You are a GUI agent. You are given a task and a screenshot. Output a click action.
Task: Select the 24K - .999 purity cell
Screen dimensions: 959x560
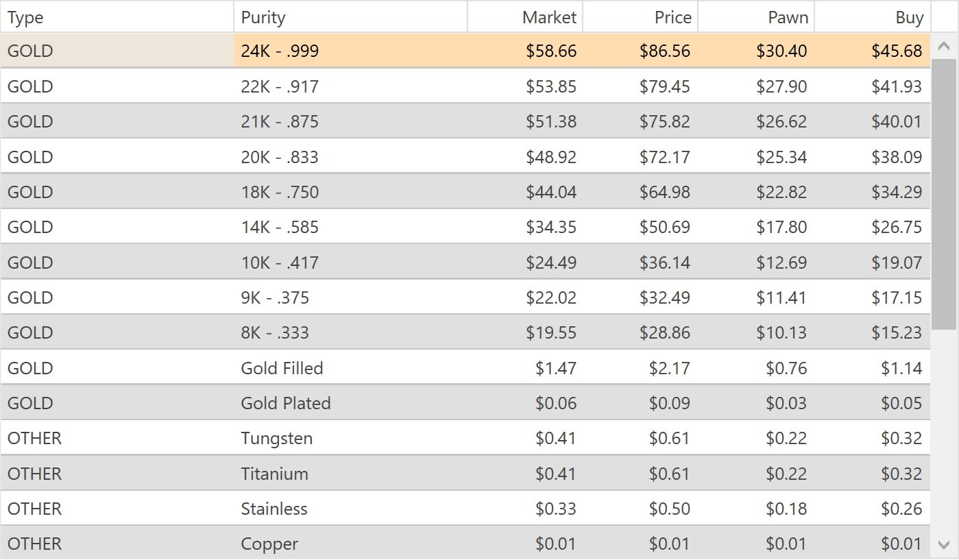point(351,51)
